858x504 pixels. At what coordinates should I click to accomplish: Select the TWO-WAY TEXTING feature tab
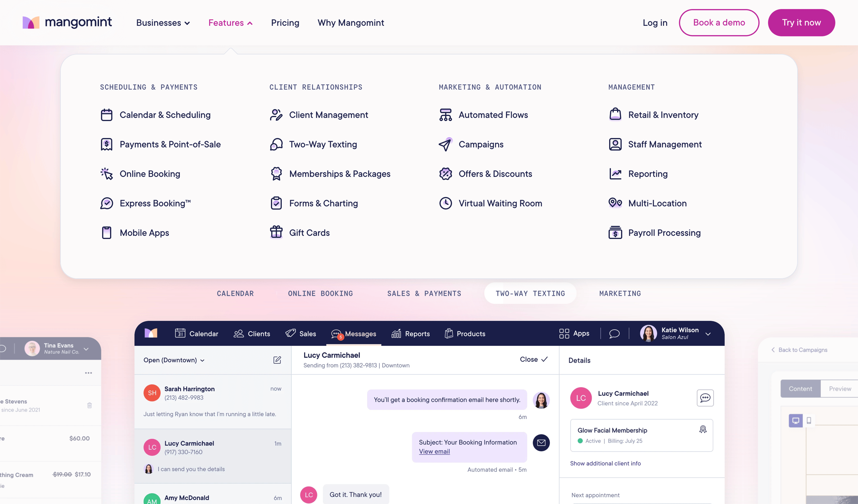pos(530,293)
